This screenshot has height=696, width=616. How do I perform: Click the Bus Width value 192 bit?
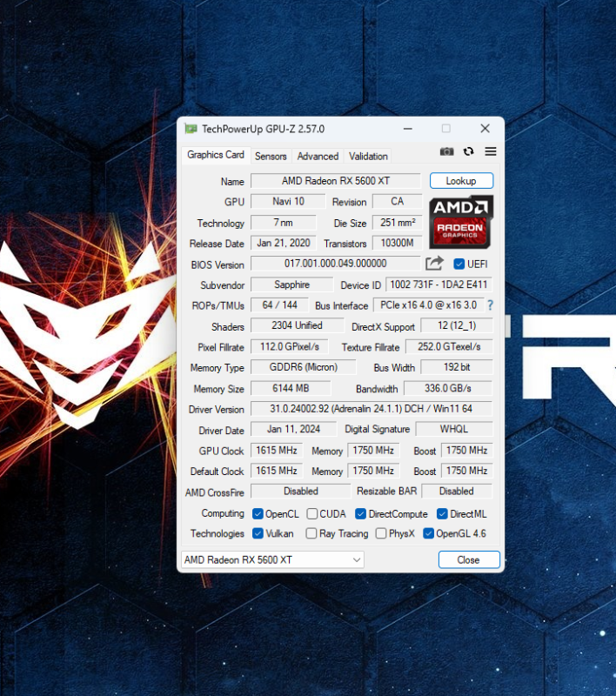pos(457,367)
